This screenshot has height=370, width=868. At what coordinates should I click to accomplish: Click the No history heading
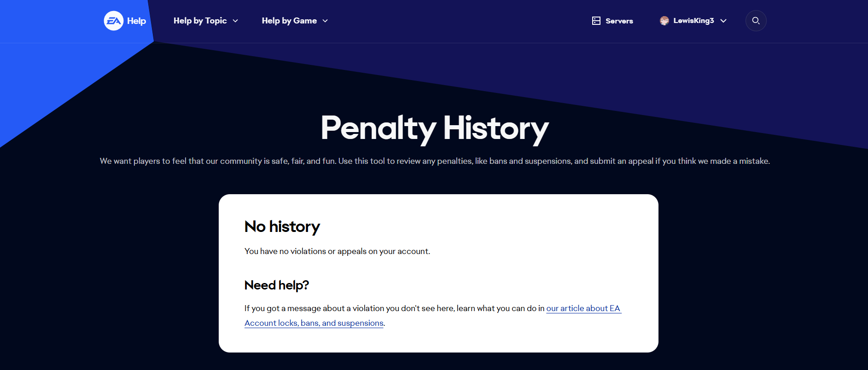click(x=282, y=226)
